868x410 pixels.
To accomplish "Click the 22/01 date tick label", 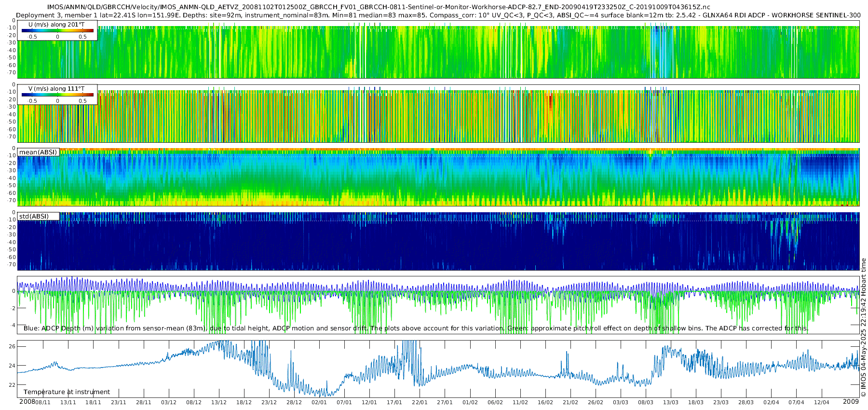I will (420, 402).
